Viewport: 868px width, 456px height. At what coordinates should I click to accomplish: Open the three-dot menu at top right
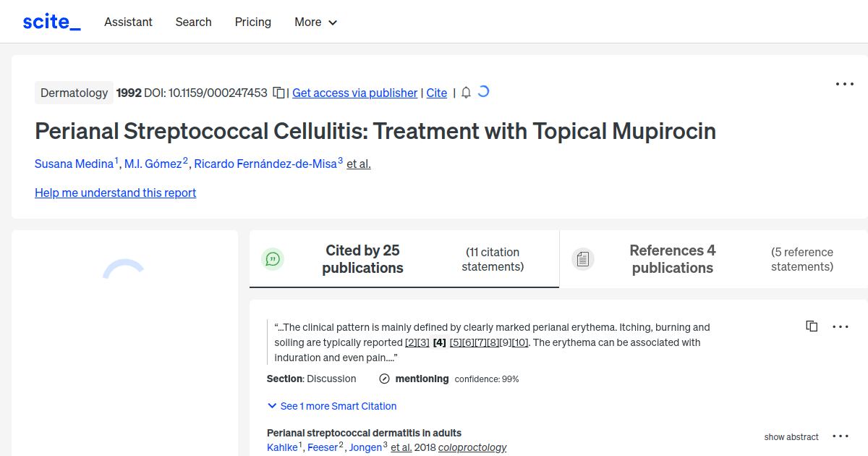click(844, 84)
